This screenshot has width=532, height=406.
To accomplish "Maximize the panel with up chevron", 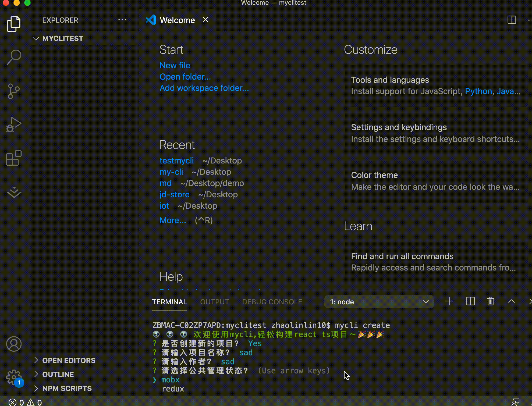I will pyautogui.click(x=511, y=301).
